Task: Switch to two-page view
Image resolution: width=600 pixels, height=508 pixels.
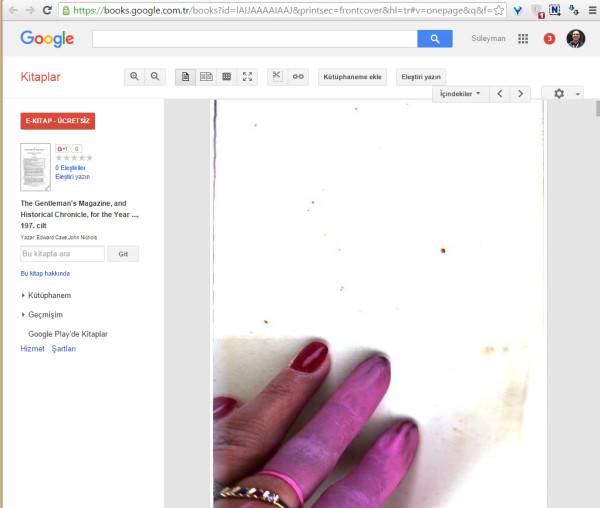Action: coord(206,77)
